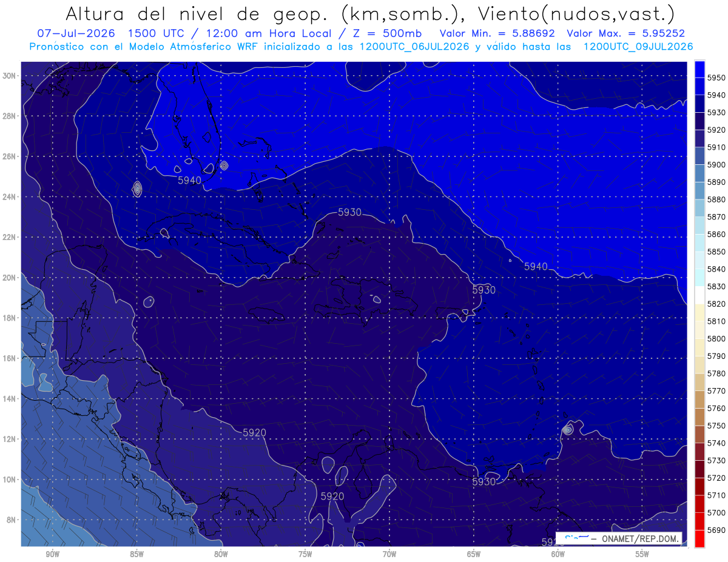
Task: Click the 60W longitude tick label
Action: coord(558,554)
